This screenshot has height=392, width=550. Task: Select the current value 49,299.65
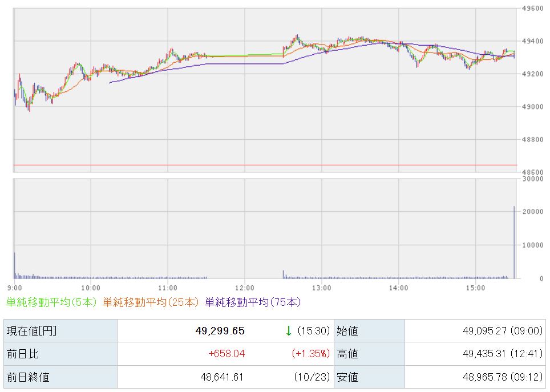click(x=221, y=330)
